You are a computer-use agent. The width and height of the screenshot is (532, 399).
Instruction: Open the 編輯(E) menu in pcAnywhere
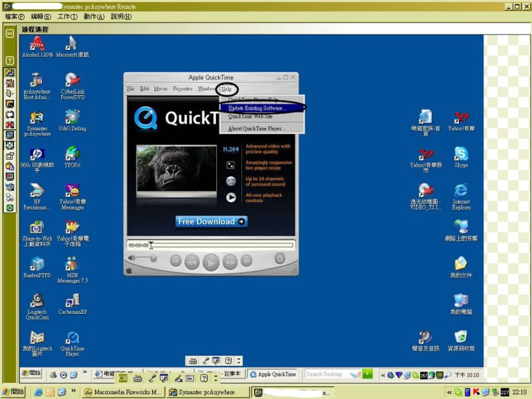point(41,17)
